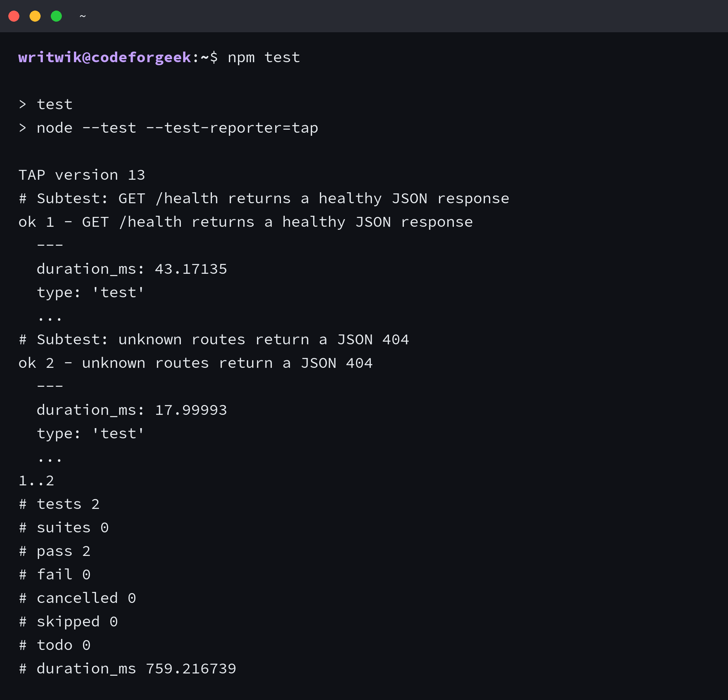Click '# Subtest: unknown routes return' line
Screen dimensions: 728x700
pos(214,340)
